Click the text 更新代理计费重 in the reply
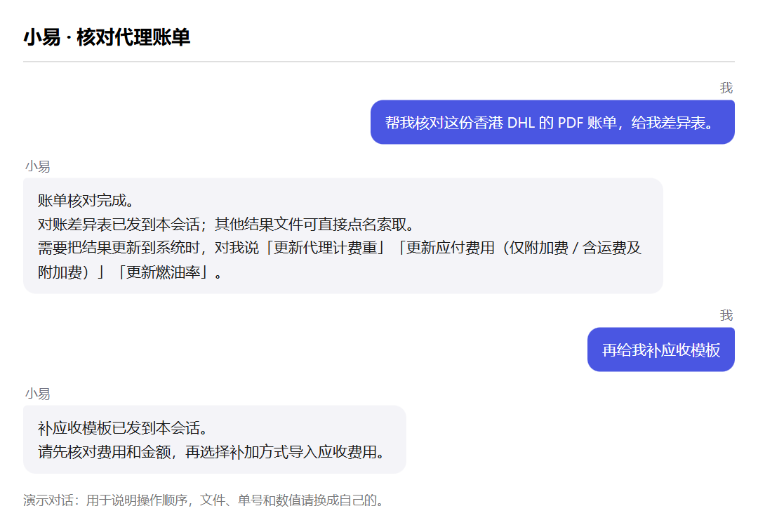 pyautogui.click(x=325, y=248)
